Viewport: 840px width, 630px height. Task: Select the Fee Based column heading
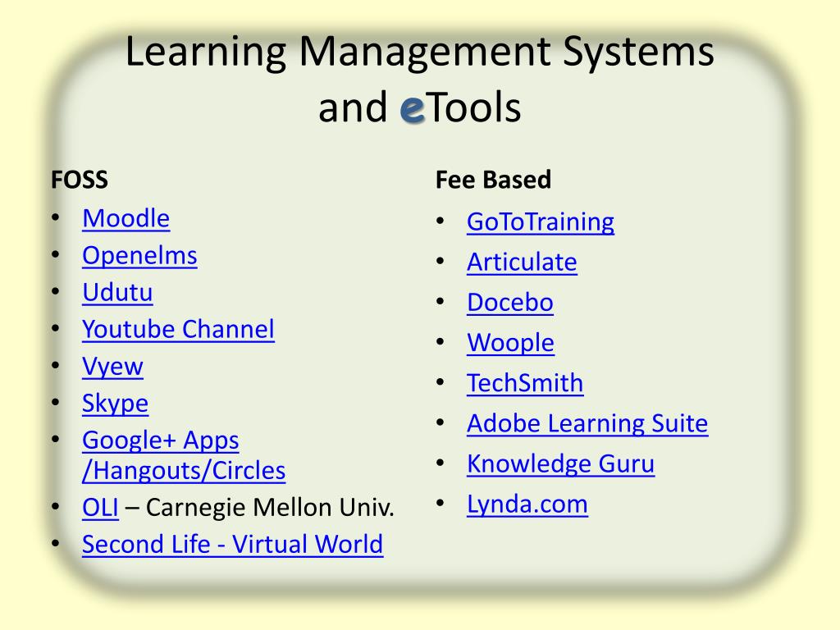click(x=493, y=180)
